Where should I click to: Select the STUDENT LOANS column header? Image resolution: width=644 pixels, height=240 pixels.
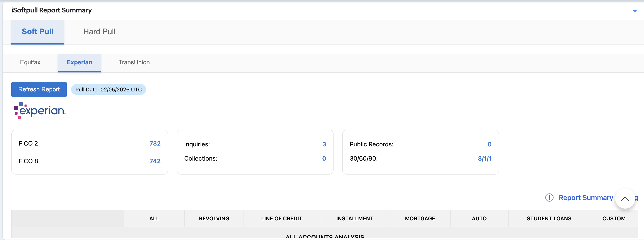tap(549, 218)
